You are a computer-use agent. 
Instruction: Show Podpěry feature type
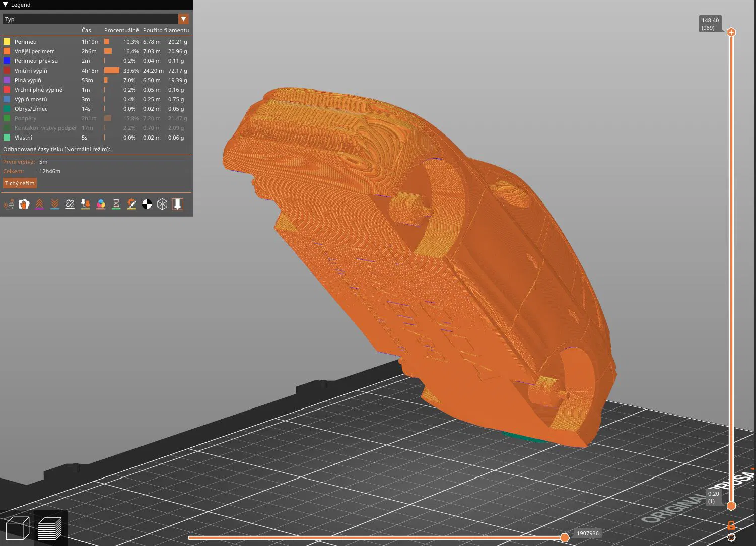96,118
